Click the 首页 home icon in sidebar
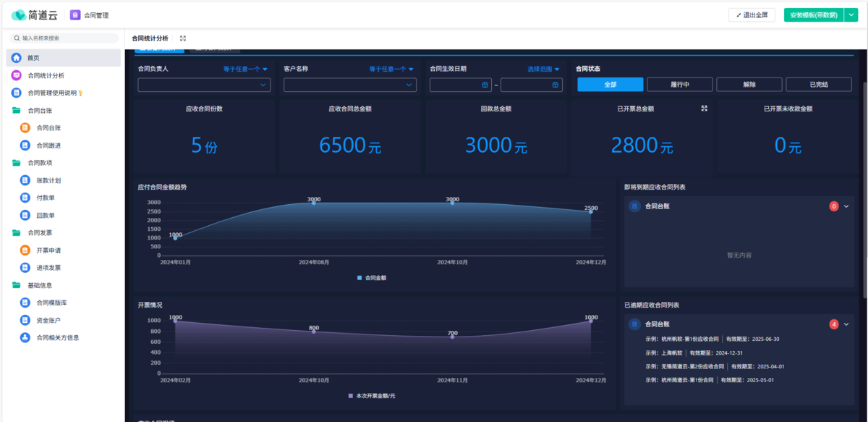This screenshot has height=422, width=868. 16,58
